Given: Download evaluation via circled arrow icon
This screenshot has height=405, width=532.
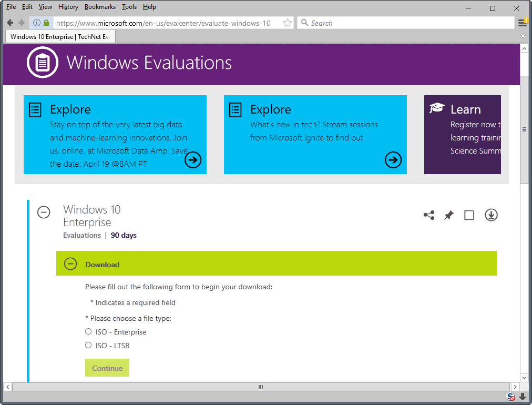Looking at the screenshot, I should 491,215.
